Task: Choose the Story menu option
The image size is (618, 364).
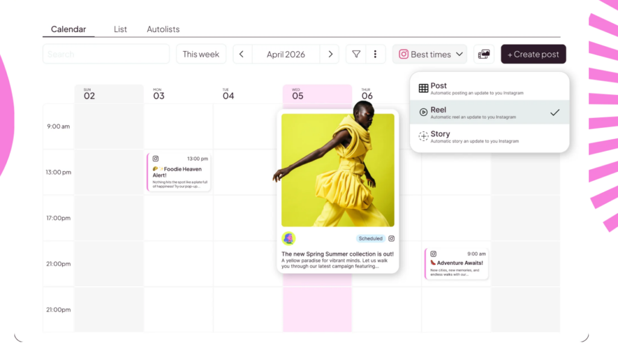Action: click(x=489, y=136)
